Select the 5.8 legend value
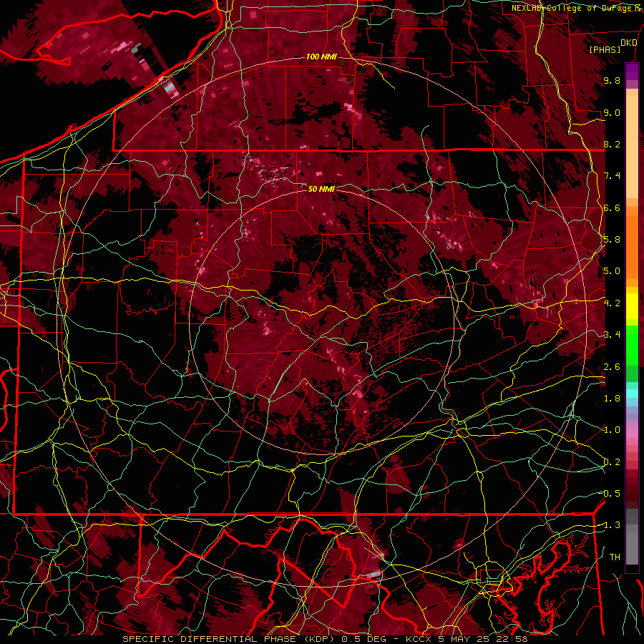 pyautogui.click(x=612, y=240)
